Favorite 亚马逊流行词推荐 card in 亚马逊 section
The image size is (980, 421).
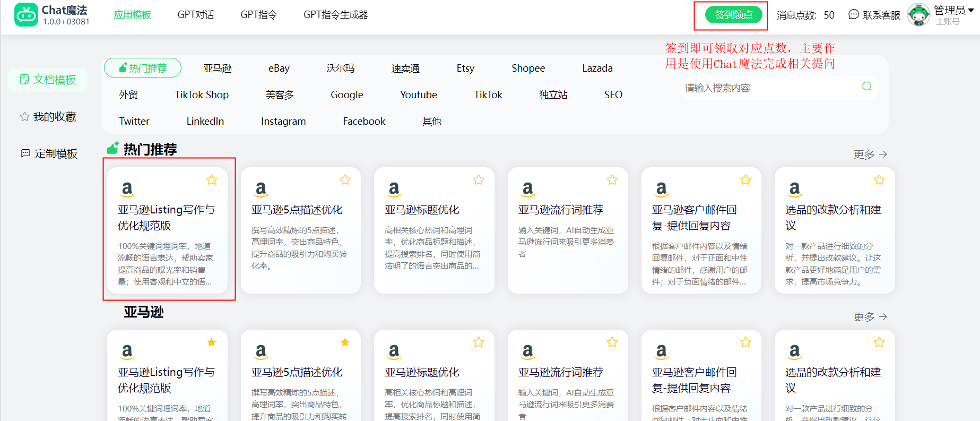pyautogui.click(x=612, y=342)
